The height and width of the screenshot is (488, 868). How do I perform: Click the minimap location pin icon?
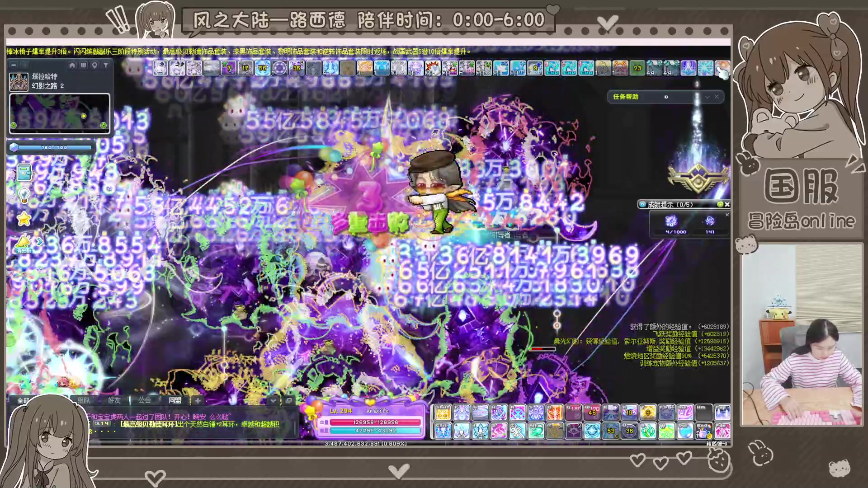[94, 66]
